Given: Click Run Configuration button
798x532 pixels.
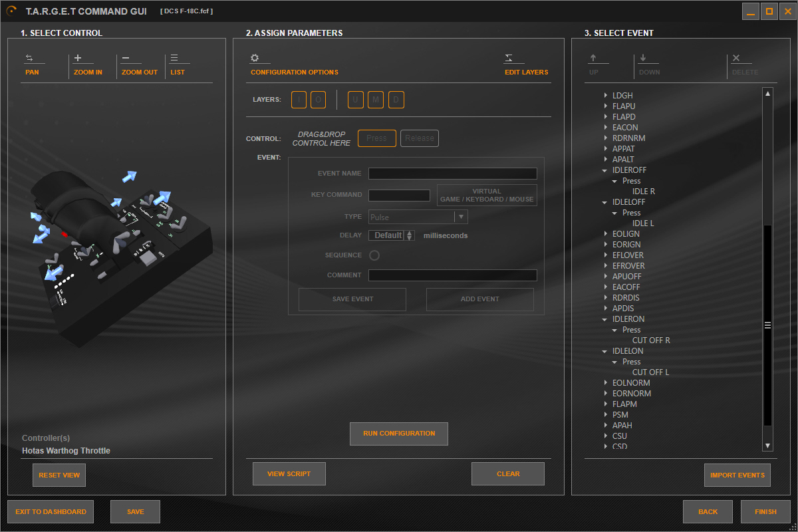Looking at the screenshot, I should point(399,434).
